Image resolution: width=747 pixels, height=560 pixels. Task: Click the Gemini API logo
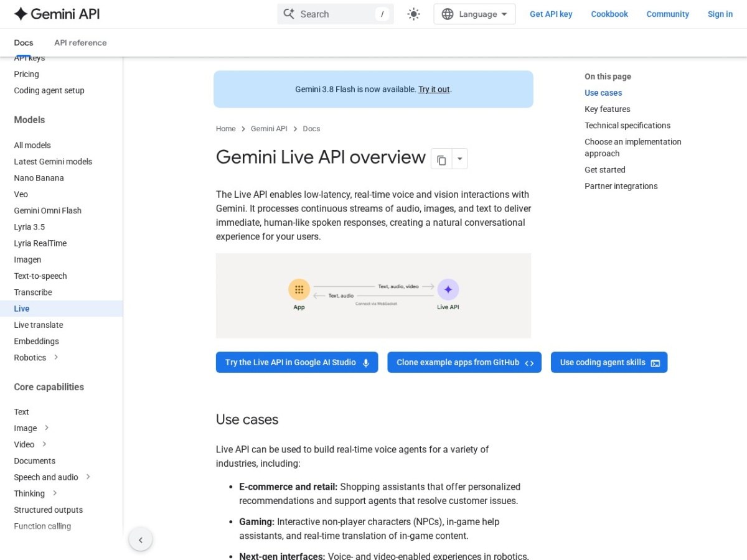click(57, 14)
